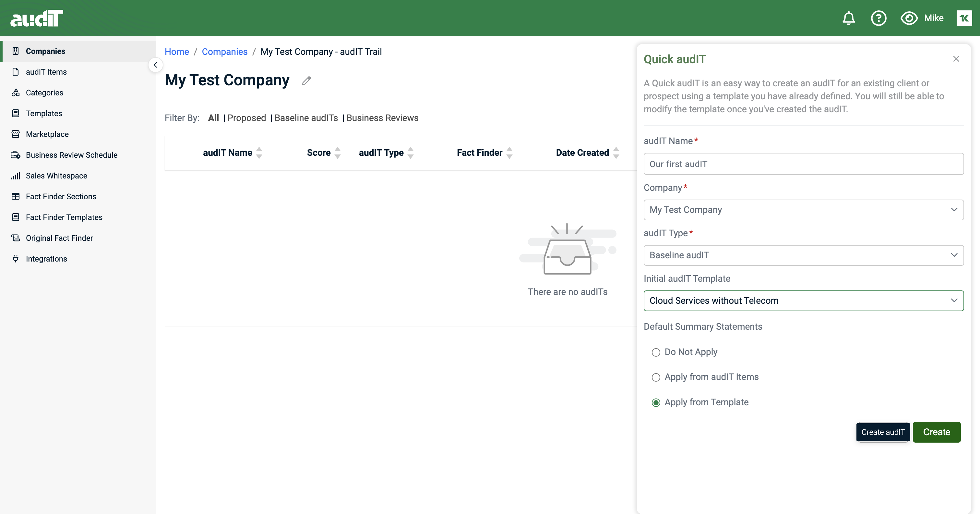Click the Categories shapes icon

coord(16,92)
